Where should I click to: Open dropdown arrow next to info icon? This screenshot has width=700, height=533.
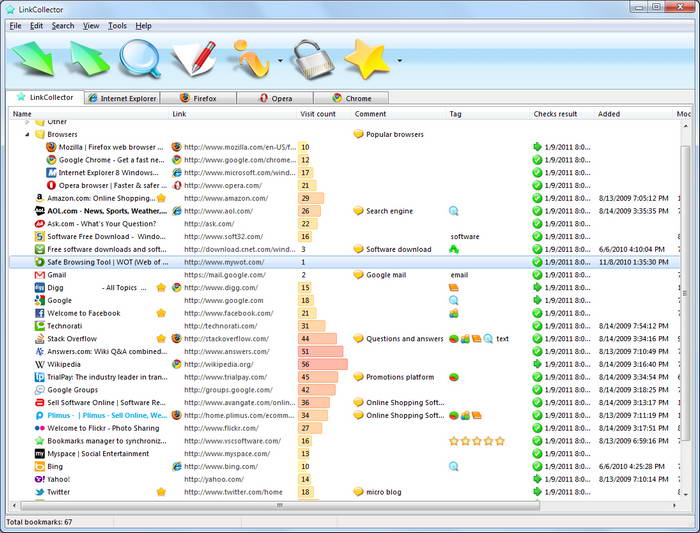point(280,60)
